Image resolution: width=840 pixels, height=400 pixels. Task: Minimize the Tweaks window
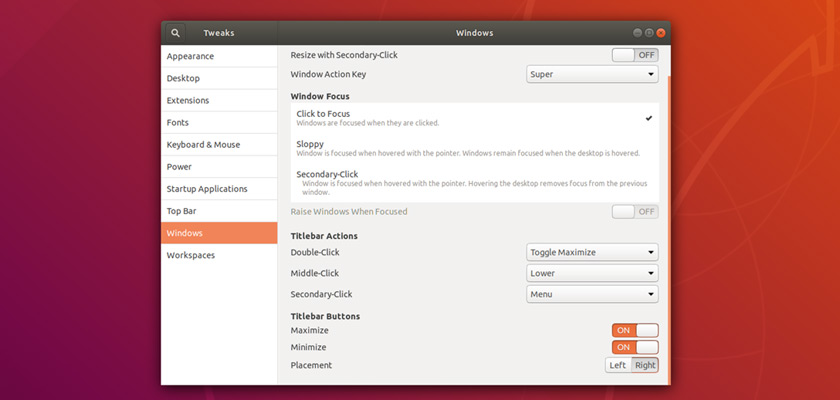[x=638, y=33]
